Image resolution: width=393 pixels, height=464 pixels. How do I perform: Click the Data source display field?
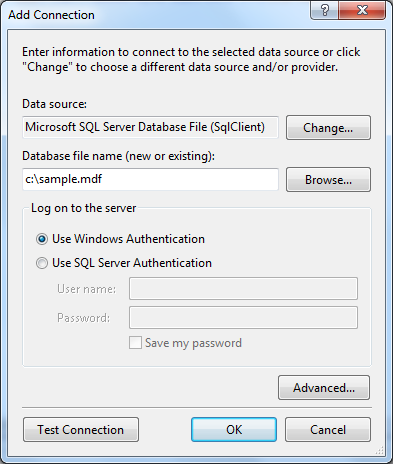coord(150,127)
